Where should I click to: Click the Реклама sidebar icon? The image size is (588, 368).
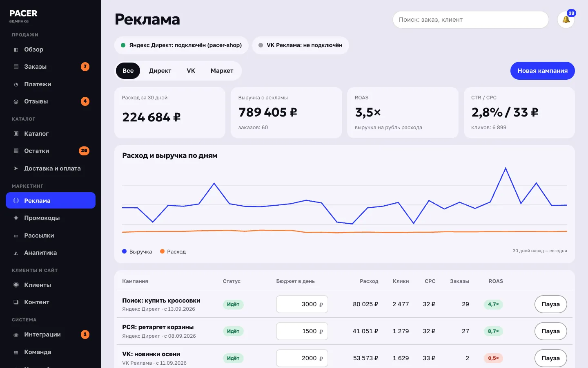pos(16,201)
